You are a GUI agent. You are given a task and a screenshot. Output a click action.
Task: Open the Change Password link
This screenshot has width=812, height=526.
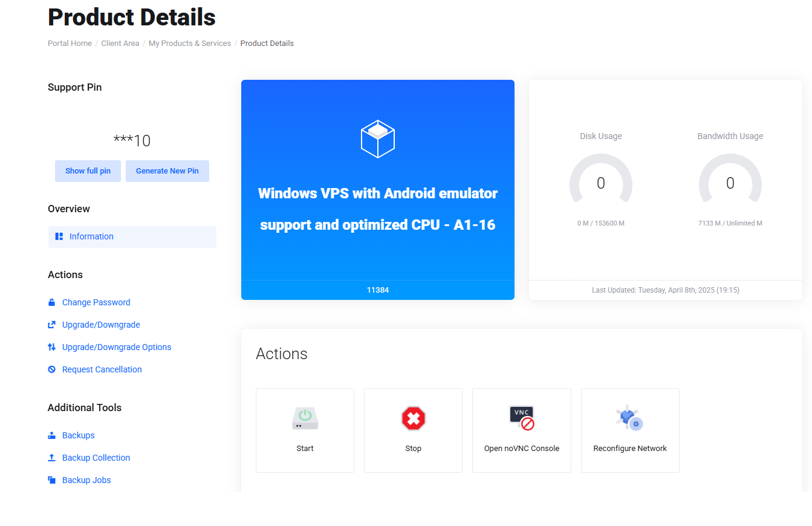(x=96, y=302)
